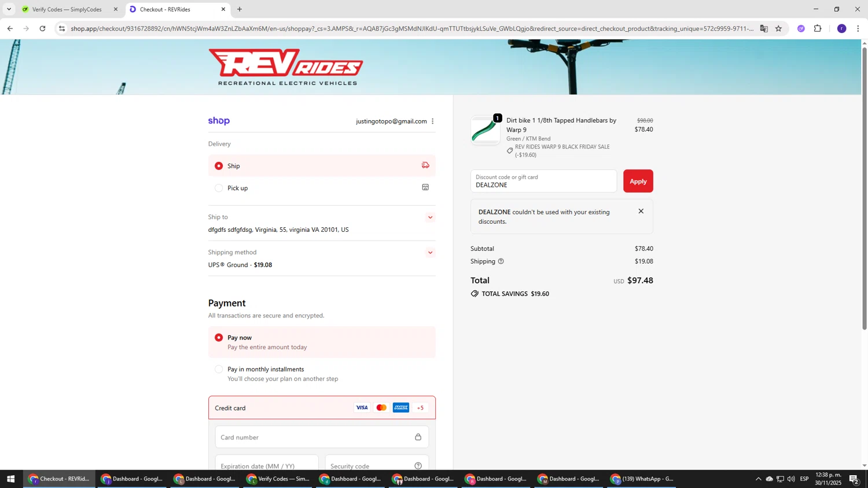This screenshot has height=488, width=868.
Task: Click the American Express icon
Action: pos(401,408)
